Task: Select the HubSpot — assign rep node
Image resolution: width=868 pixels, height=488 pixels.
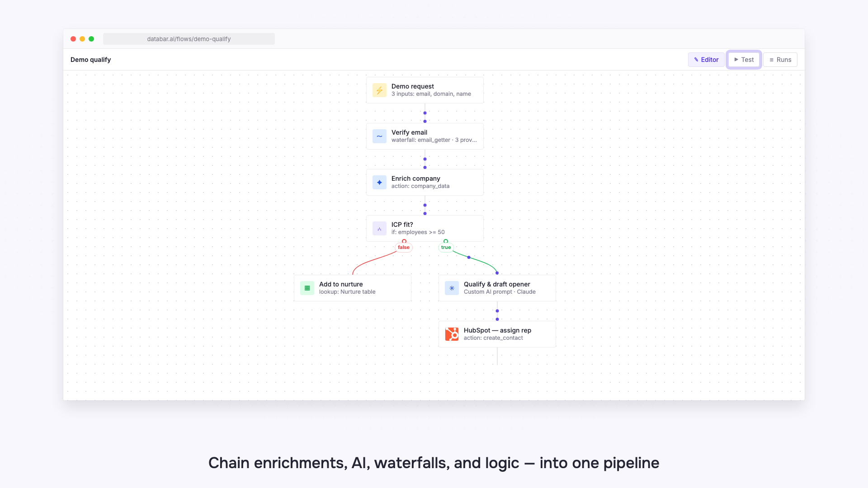Action: [497, 334]
